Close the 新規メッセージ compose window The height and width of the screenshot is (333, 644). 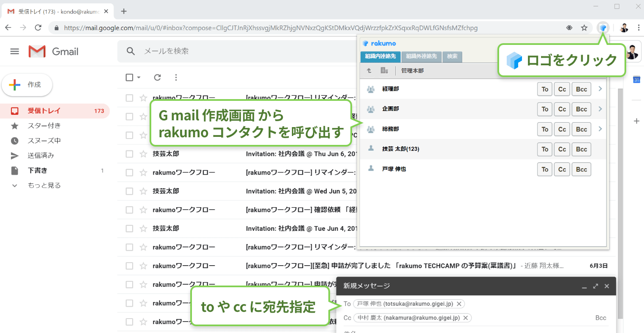click(x=607, y=286)
